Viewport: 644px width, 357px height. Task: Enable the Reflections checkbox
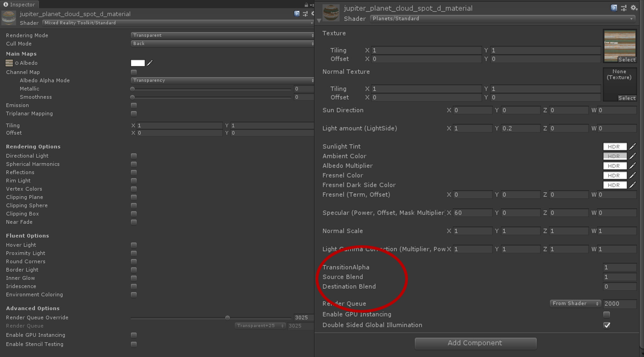pos(133,172)
